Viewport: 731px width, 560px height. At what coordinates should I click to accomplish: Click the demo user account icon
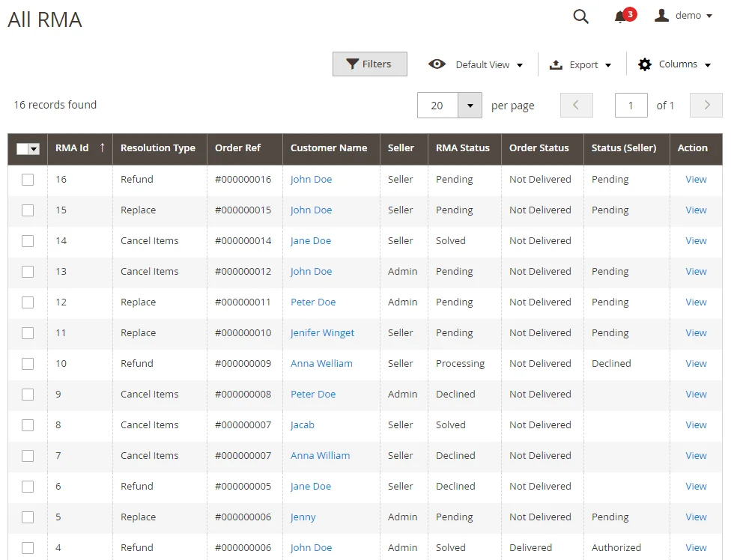pos(661,16)
